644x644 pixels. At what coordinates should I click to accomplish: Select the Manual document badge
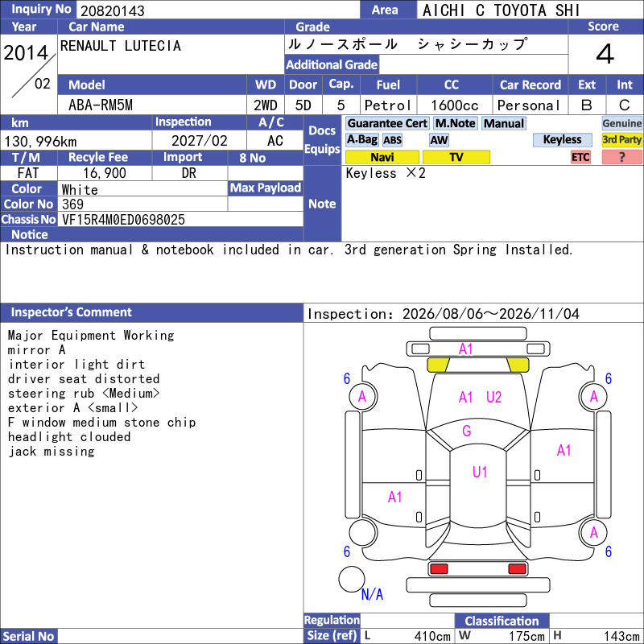click(x=504, y=123)
